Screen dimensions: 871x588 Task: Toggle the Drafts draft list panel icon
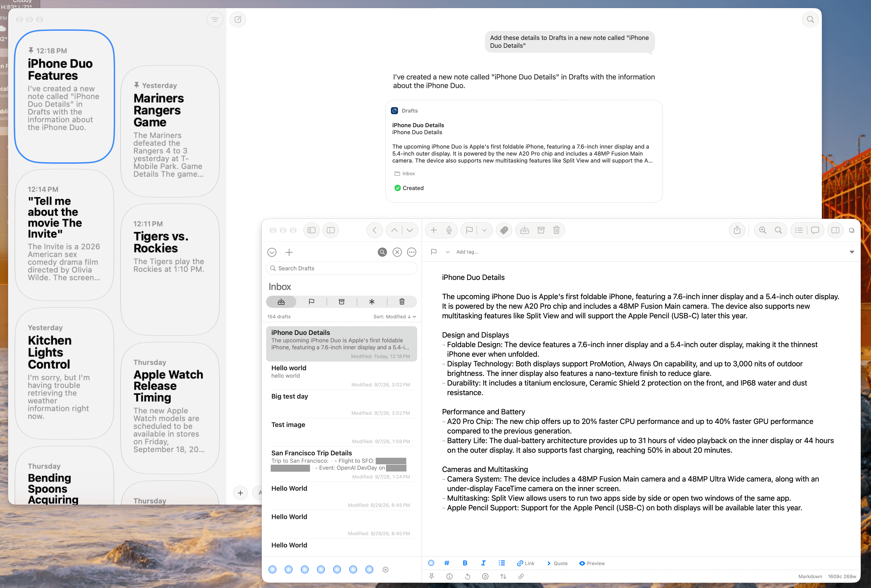tap(331, 230)
